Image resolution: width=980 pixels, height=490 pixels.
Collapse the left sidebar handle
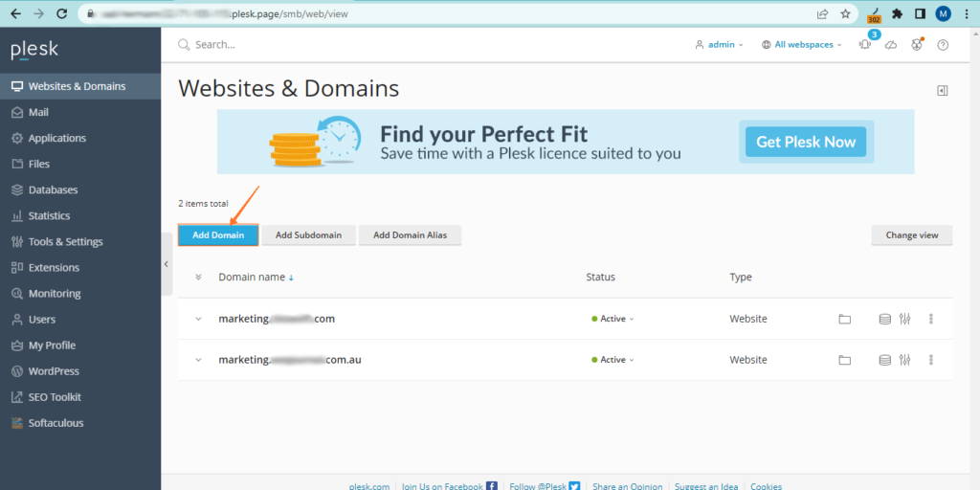point(167,264)
